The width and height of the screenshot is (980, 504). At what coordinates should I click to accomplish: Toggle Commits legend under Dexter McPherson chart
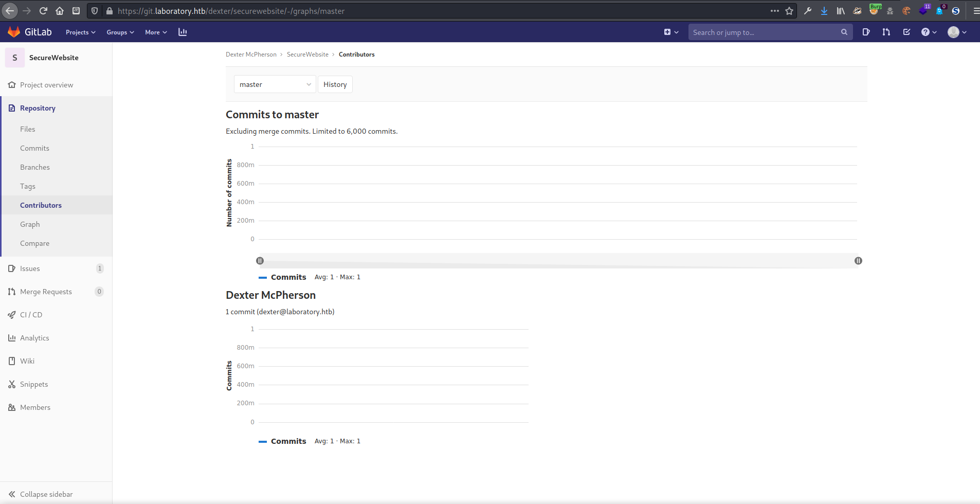pos(283,441)
